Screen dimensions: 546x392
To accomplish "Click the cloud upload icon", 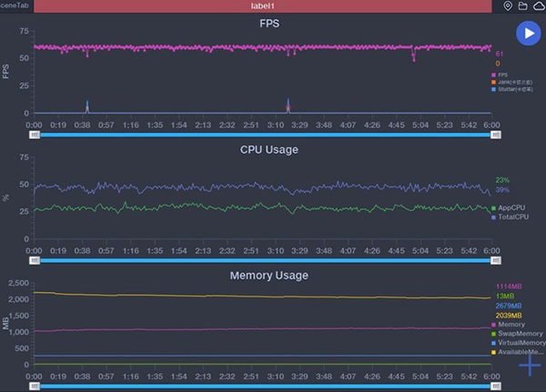I will coord(537,6).
